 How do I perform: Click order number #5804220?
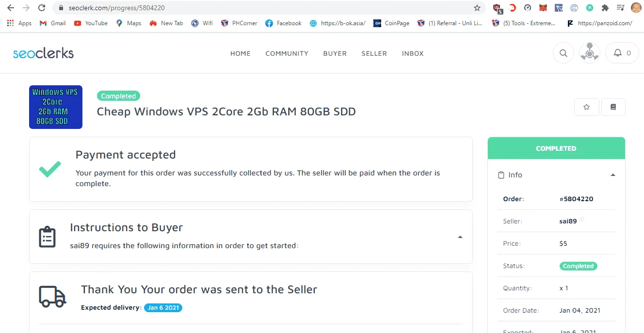(x=576, y=199)
